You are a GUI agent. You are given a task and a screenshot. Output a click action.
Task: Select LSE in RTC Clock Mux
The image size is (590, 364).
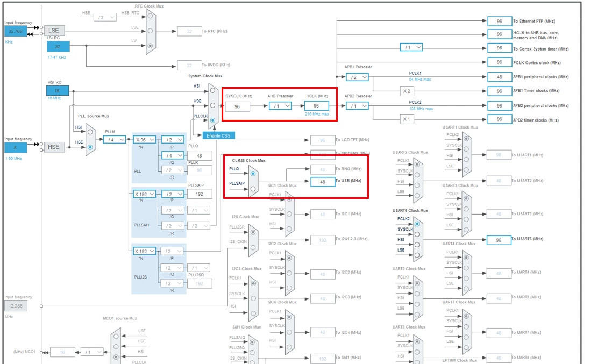coord(150,31)
